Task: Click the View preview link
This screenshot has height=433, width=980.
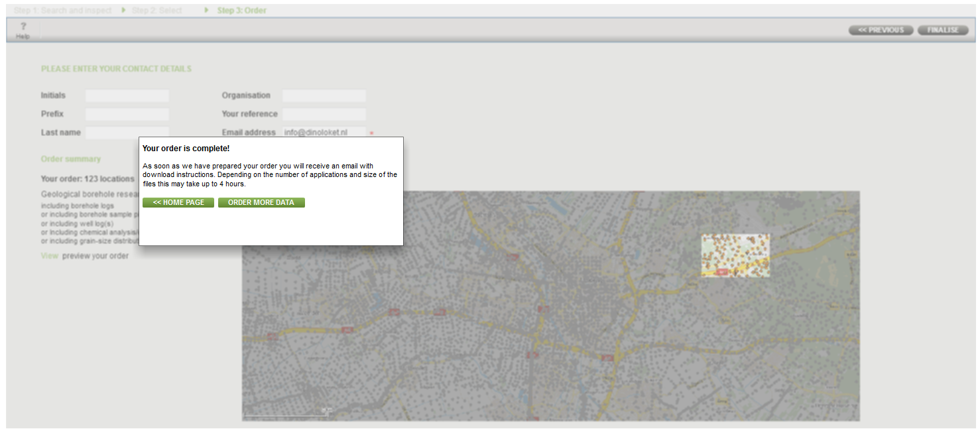Action: tap(50, 256)
